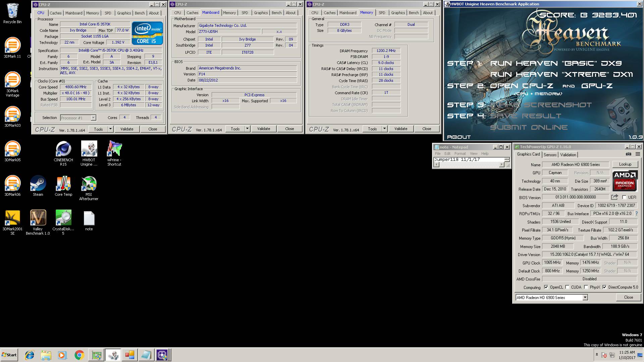644x362 pixels.
Task: Open Internet Explorer from the taskbar
Action: click(30, 355)
